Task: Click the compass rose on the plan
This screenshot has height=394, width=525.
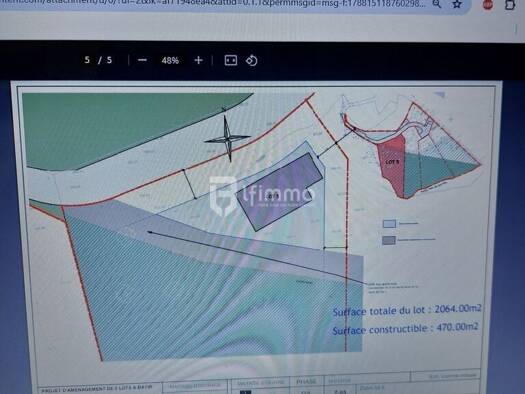Action: (228, 138)
